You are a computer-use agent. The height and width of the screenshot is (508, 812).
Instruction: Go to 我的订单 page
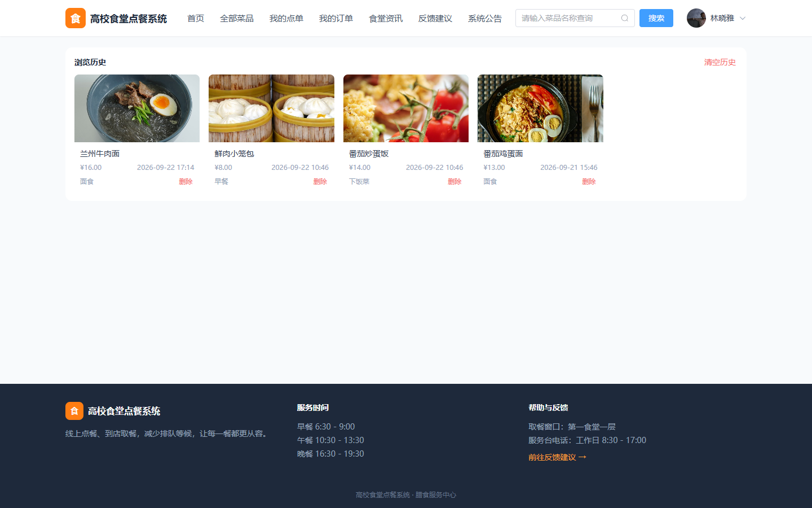[336, 18]
